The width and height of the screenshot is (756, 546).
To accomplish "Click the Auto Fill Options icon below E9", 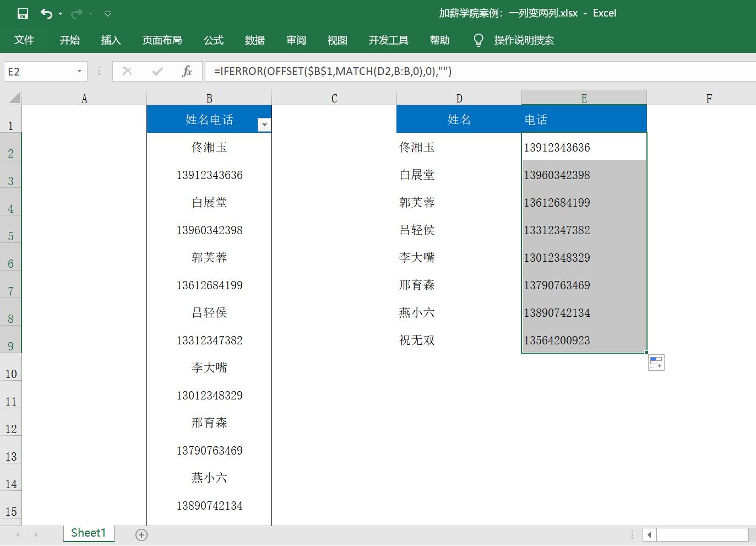I will tap(656, 362).
